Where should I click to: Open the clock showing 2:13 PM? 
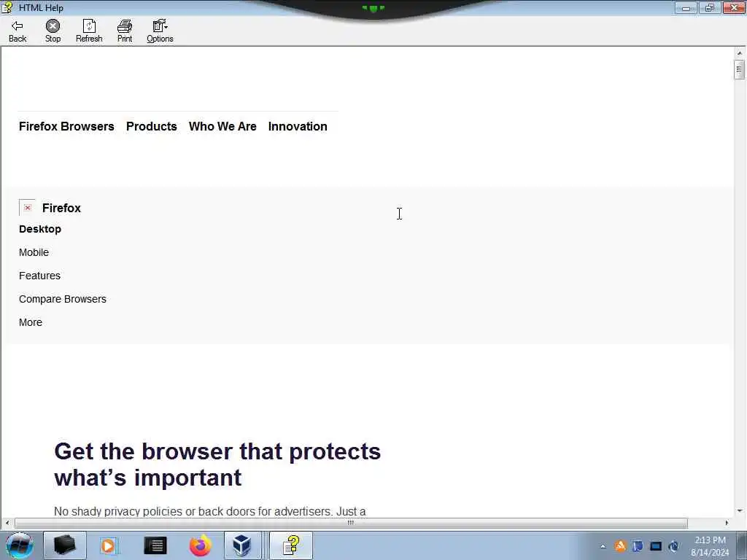710,546
